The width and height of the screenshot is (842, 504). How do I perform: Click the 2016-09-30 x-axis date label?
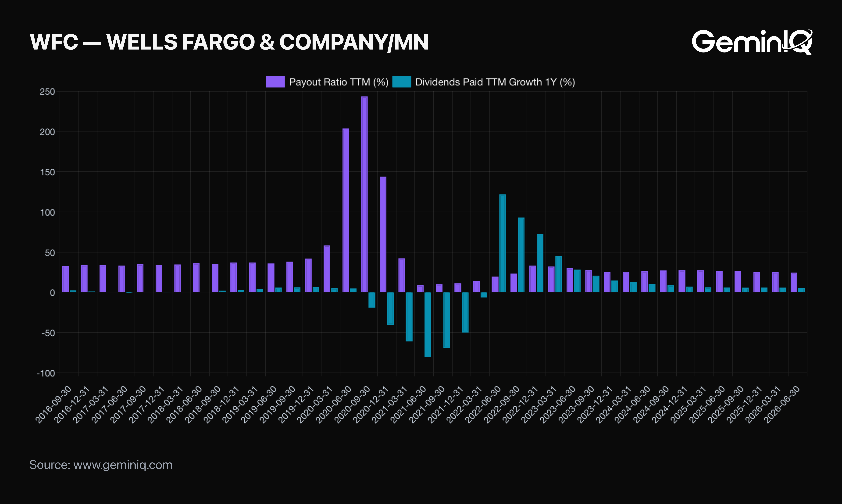coord(53,405)
